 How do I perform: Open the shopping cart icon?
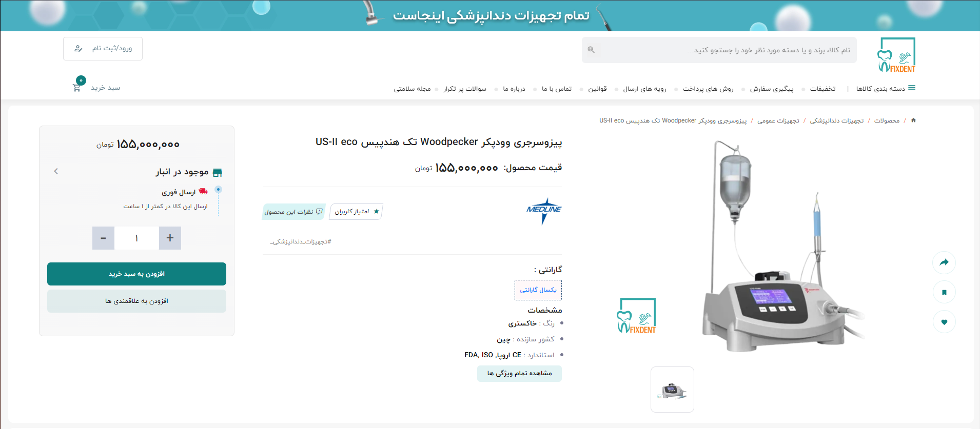[77, 88]
